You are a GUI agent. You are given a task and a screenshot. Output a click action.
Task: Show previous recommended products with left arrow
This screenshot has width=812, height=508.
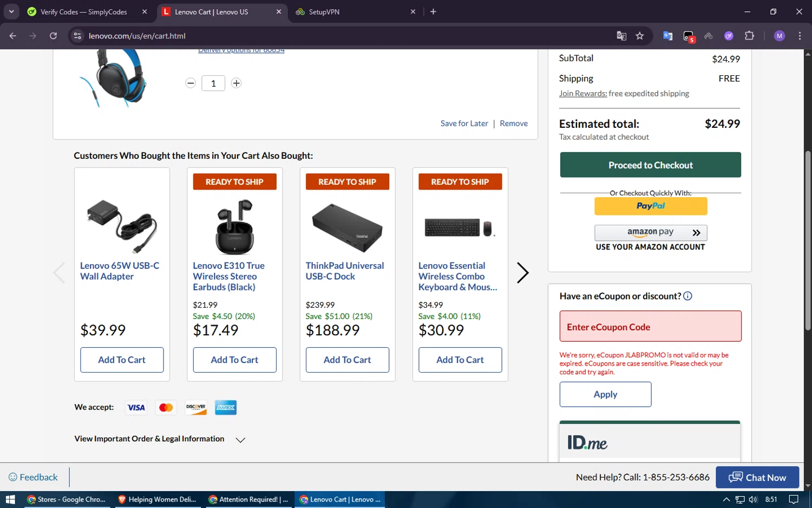(x=59, y=272)
